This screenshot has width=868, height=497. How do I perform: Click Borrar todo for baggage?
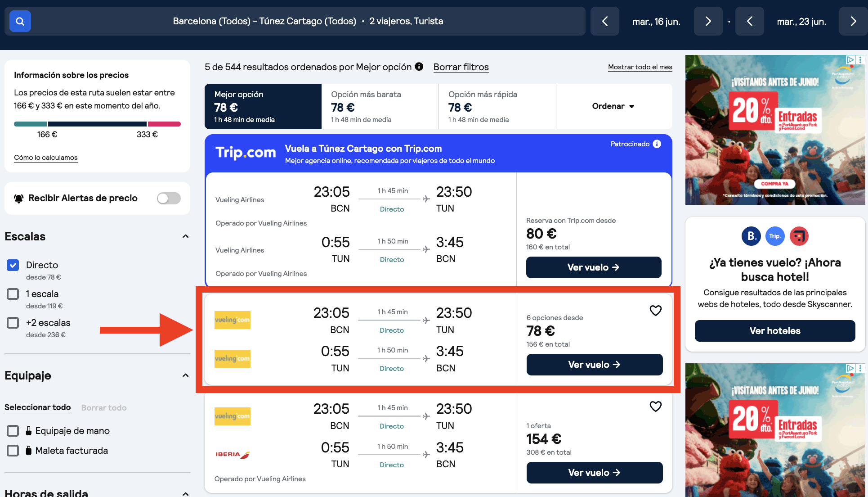(104, 407)
